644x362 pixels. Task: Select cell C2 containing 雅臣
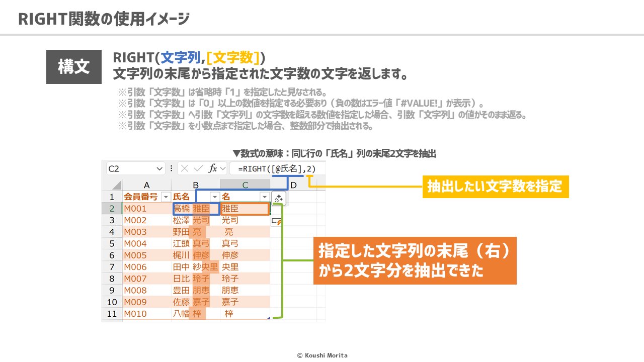point(245,209)
